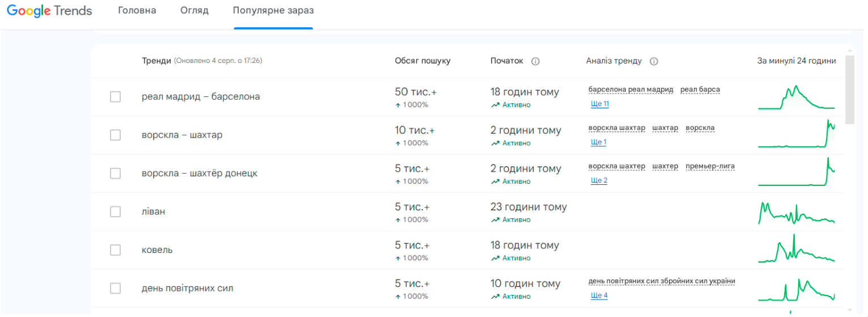Viewport: 868px width, 317px height.
Task: Expand Ще 1 related queries
Action: [x=599, y=142]
